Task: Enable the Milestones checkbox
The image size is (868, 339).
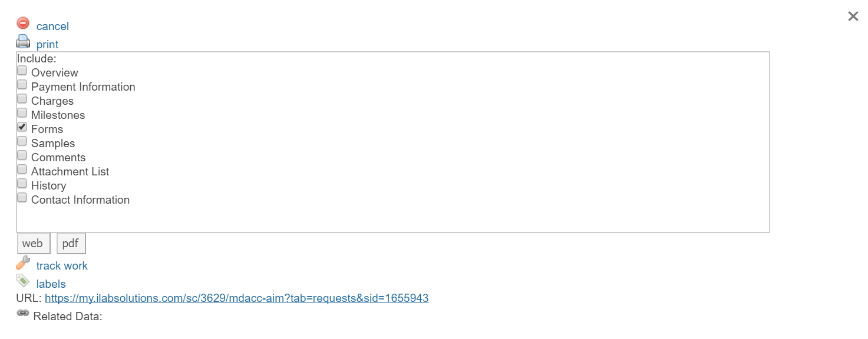Action: [x=22, y=113]
